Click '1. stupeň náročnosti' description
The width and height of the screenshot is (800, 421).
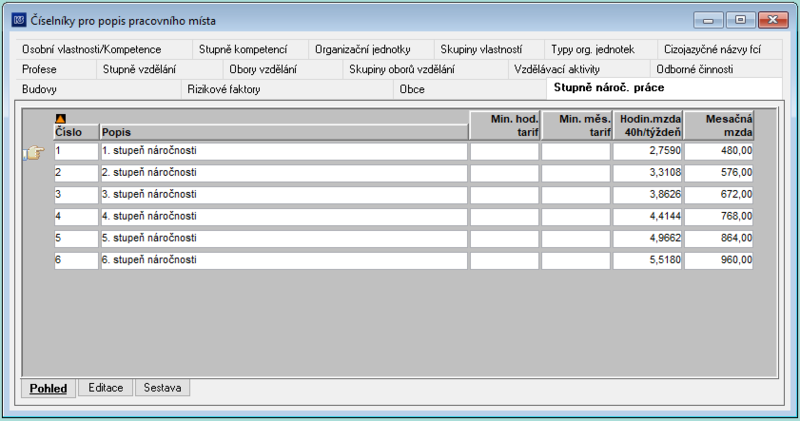tap(284, 151)
